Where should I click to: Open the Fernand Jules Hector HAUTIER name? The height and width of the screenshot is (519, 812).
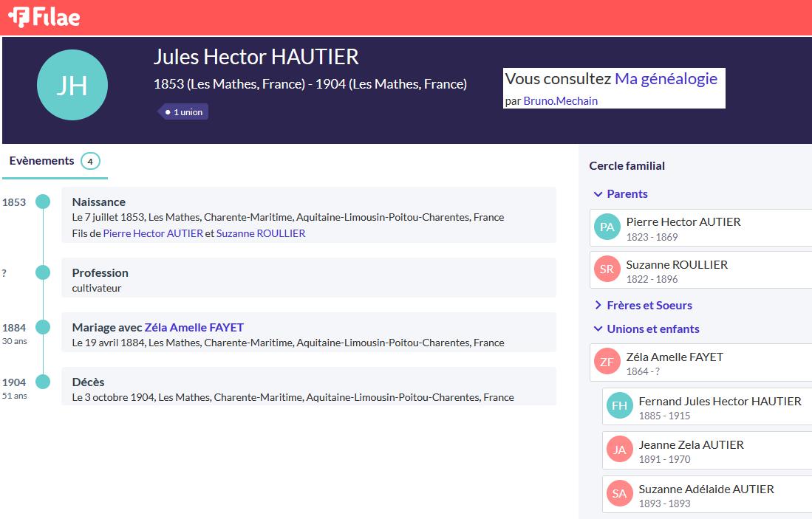(720, 401)
